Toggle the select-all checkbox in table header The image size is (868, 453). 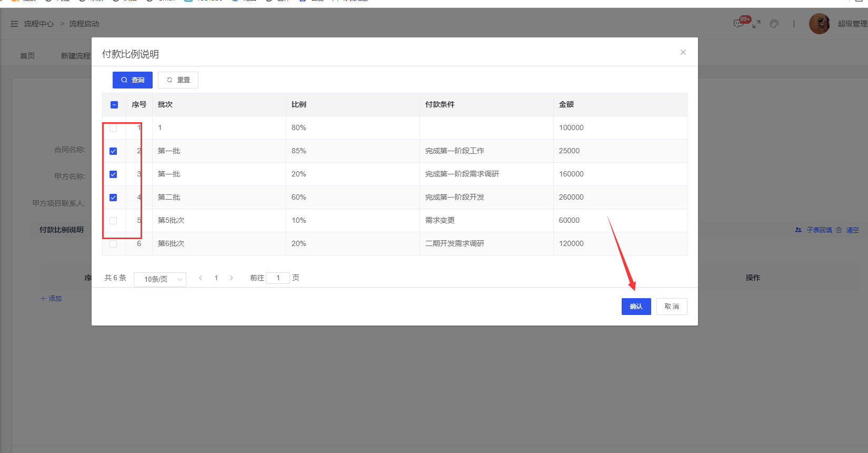(x=114, y=105)
